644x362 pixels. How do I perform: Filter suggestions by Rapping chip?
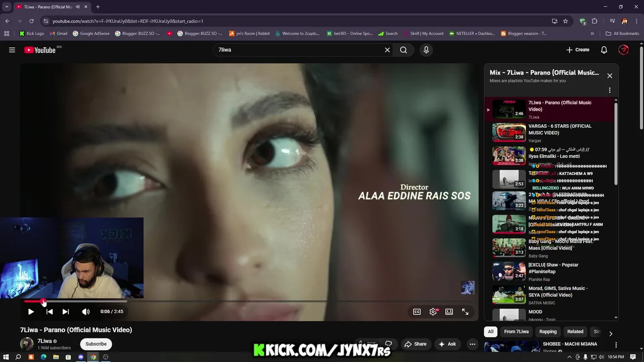pos(548,331)
